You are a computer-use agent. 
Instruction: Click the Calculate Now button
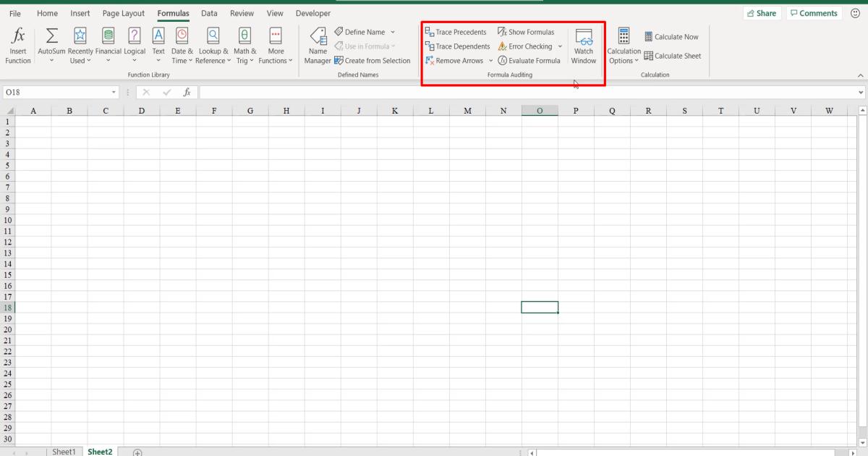click(672, 36)
